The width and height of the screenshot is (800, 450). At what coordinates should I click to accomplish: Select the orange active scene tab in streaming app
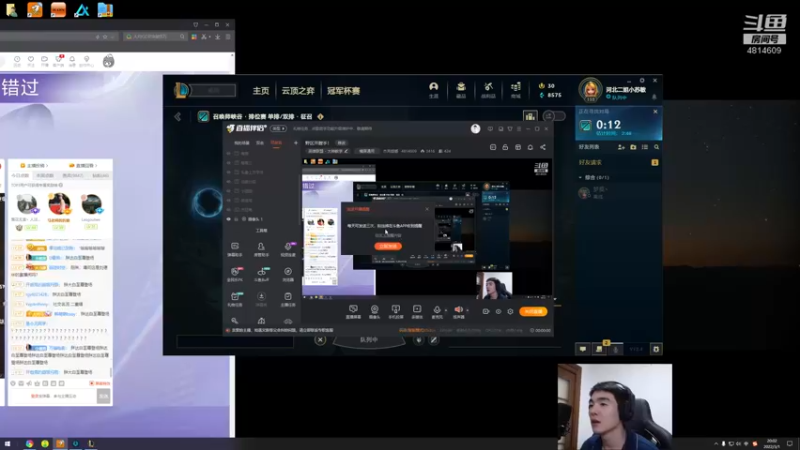[276, 143]
